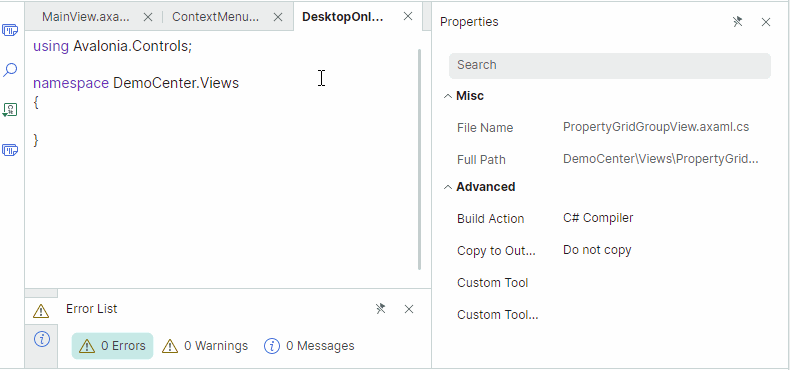Toggle the 0 Warnings filter
This screenshot has height=370, width=790.
[x=205, y=346]
